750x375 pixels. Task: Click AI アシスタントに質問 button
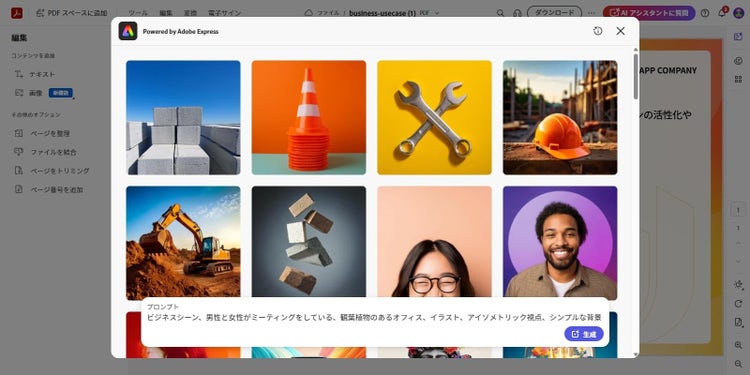[x=649, y=13]
